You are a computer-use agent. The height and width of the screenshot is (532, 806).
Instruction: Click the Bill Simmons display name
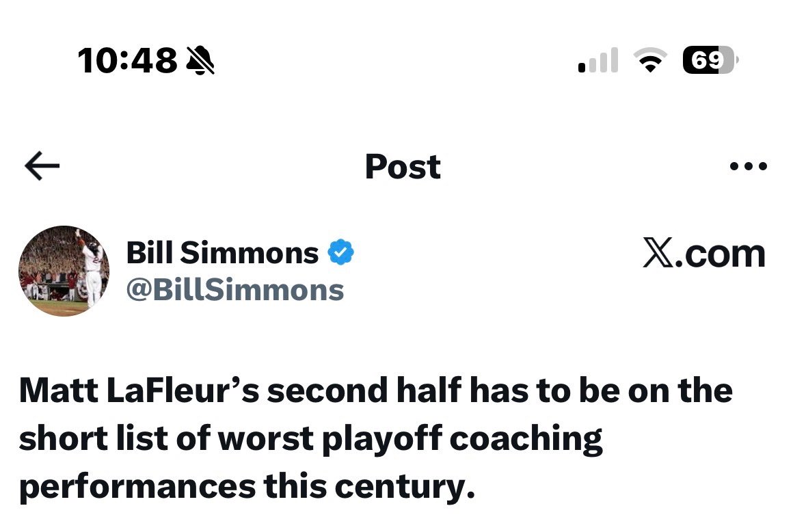pos(222,254)
